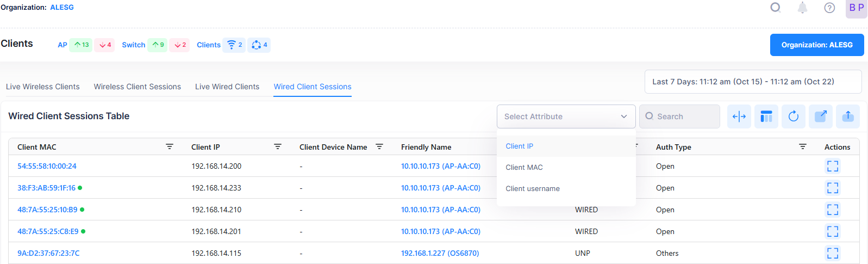868x264 pixels.
Task: Open Client IP column filter
Action: [x=278, y=147]
